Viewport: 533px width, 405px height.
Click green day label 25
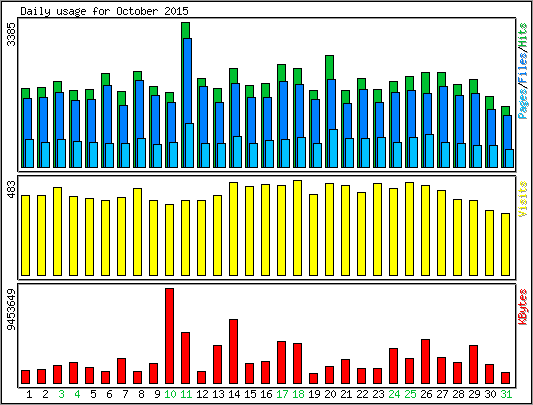pos(410,394)
